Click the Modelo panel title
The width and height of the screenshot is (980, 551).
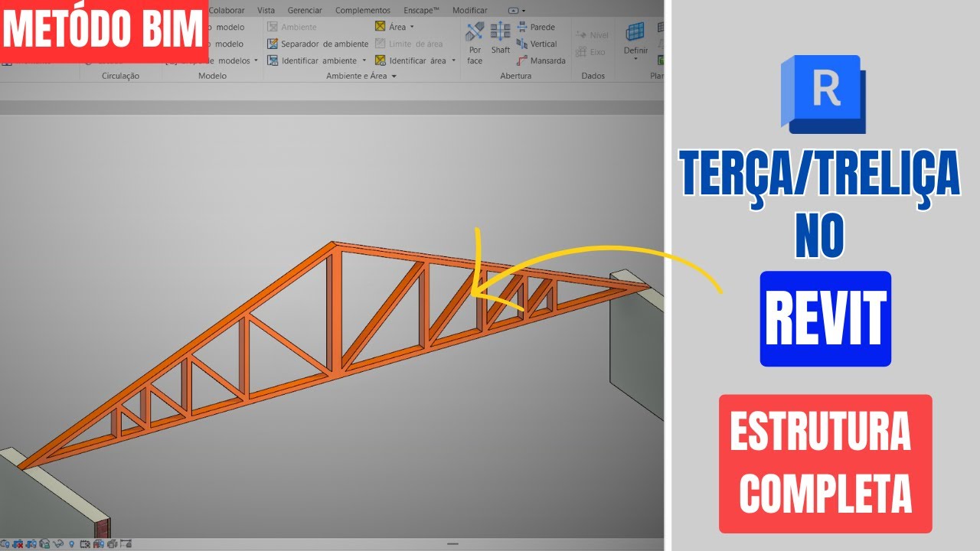[212, 76]
